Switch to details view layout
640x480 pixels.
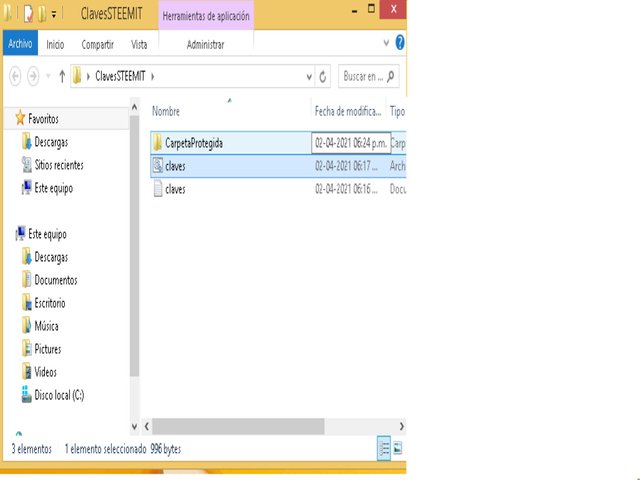pos(384,449)
